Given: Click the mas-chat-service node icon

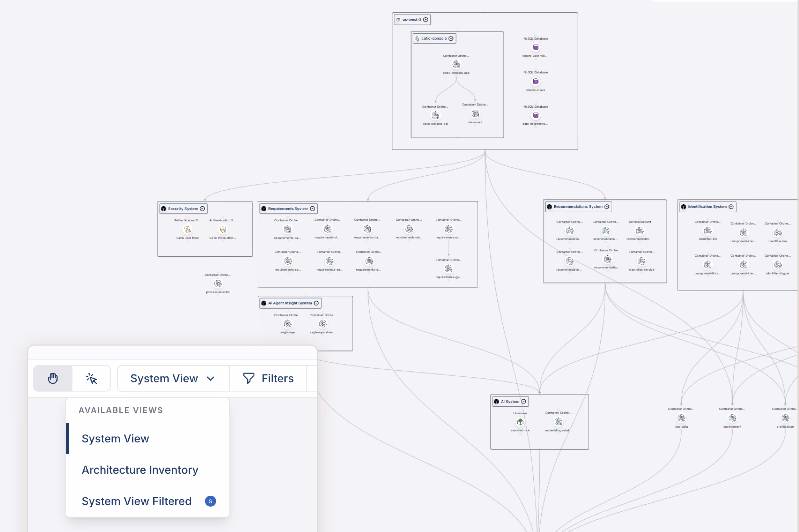Looking at the screenshot, I should [x=641, y=261].
